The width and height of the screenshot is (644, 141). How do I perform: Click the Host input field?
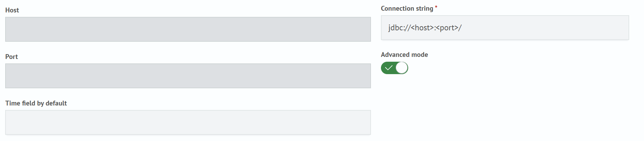(188, 29)
